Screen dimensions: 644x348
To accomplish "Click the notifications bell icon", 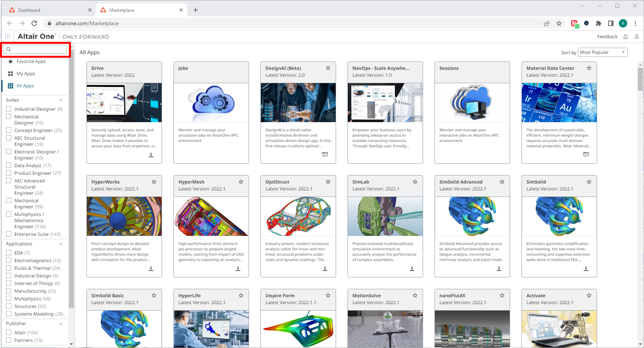I will pos(625,37).
